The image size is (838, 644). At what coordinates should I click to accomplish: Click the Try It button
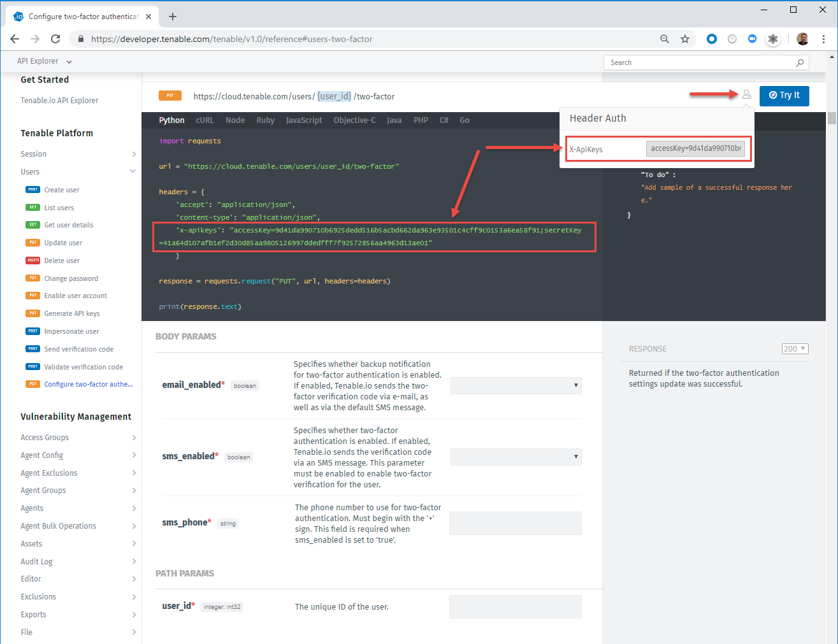click(x=784, y=96)
